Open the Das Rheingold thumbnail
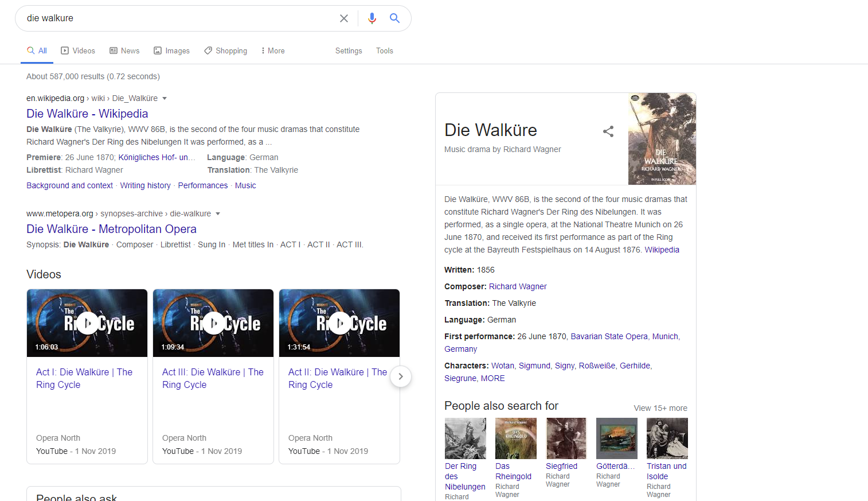The width and height of the screenshot is (868, 501). point(516,438)
